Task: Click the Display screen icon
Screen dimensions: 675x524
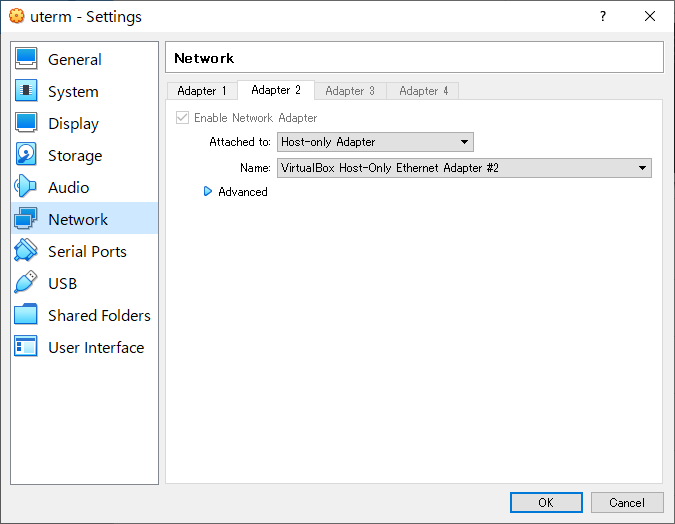Action: pos(26,123)
